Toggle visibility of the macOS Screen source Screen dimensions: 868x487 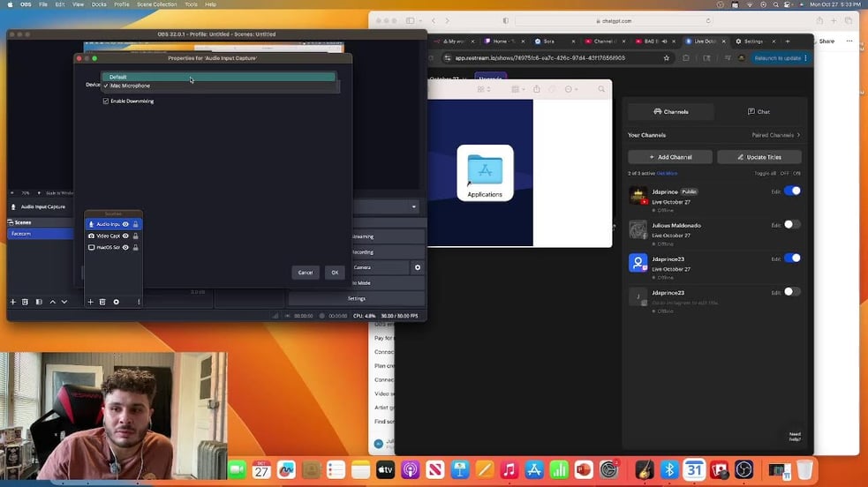(125, 248)
